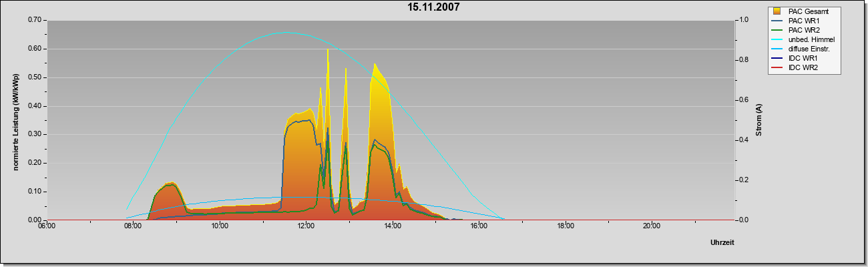Click the 16:00 time axis label
This screenshot has width=868, height=267.
point(479,226)
